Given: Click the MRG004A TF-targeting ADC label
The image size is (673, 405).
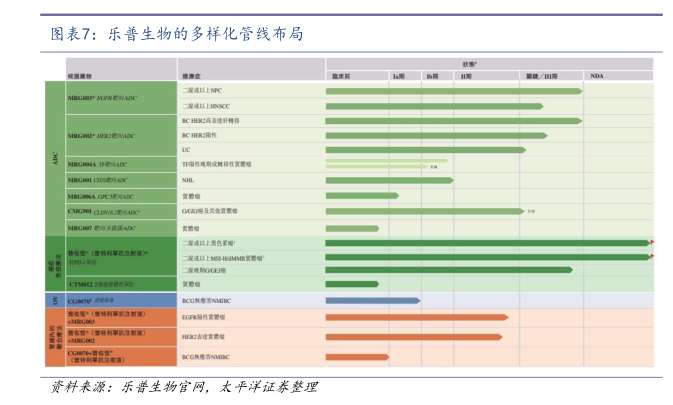Looking at the screenshot, I should pyautogui.click(x=97, y=164).
